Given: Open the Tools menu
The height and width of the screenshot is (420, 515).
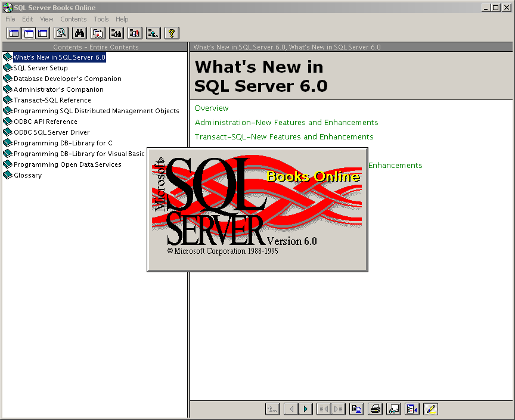Looking at the screenshot, I should tap(101, 18).
